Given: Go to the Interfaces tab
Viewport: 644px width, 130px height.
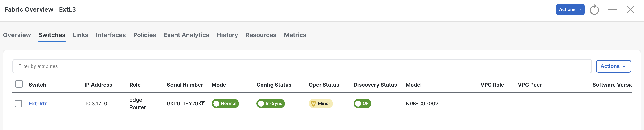Looking at the screenshot, I should 111,35.
